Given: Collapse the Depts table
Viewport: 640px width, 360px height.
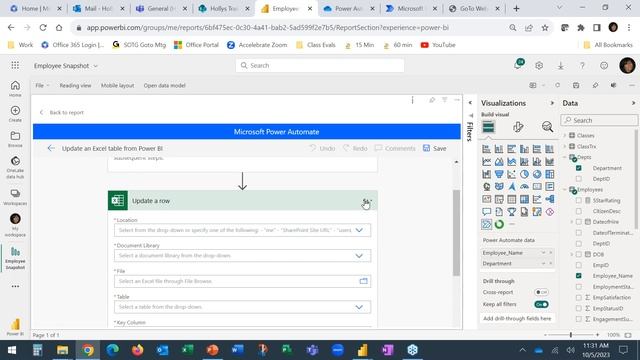Looking at the screenshot, I should tap(565, 157).
